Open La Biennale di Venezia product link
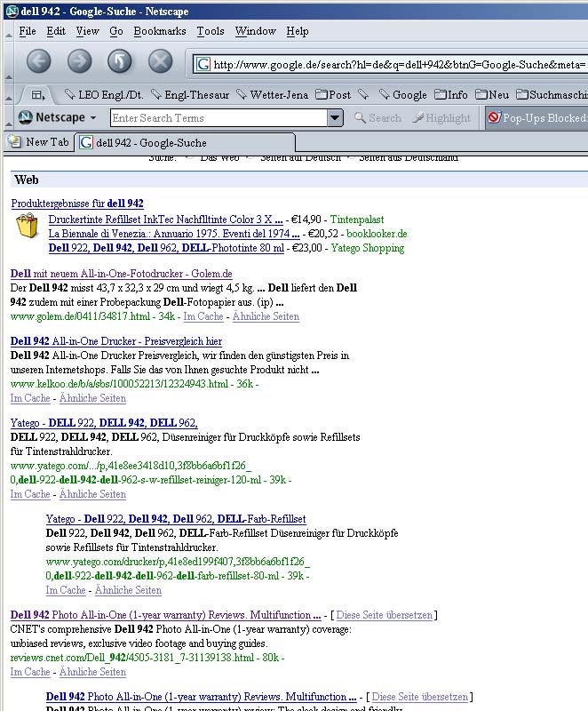Screen dimensions: 588x711 174,234
